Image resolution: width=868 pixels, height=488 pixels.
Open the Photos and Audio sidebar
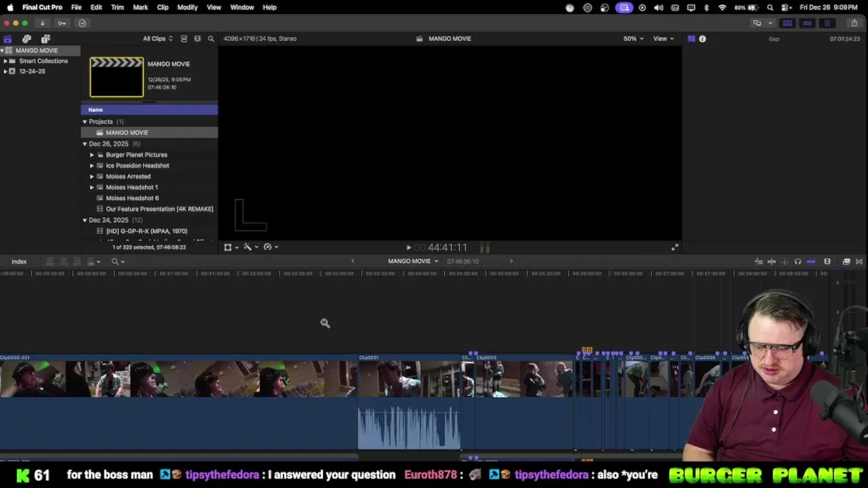pyautogui.click(x=26, y=39)
